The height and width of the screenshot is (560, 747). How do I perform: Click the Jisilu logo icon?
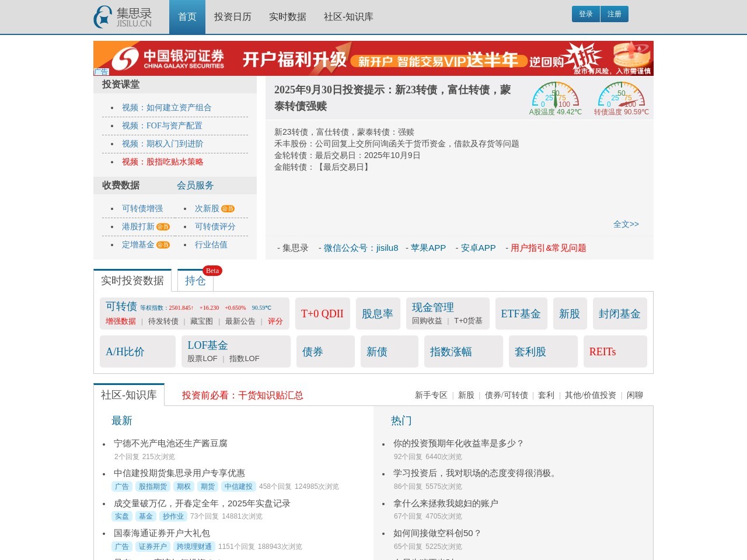(103, 17)
